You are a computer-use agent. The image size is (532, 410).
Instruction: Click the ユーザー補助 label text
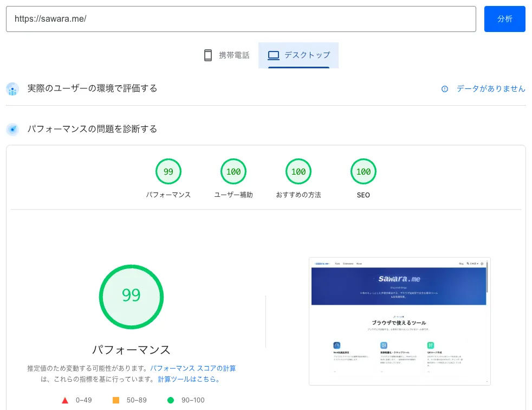pyautogui.click(x=233, y=195)
